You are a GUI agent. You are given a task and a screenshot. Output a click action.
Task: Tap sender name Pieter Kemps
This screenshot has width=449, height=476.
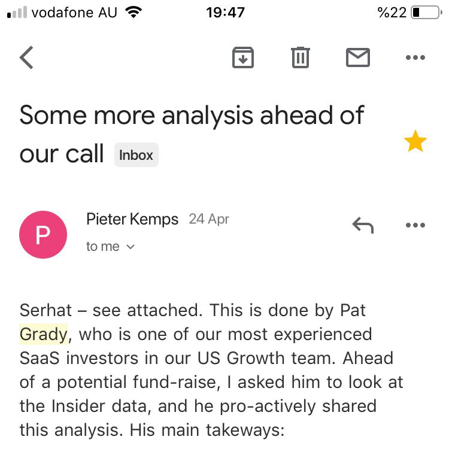(132, 219)
